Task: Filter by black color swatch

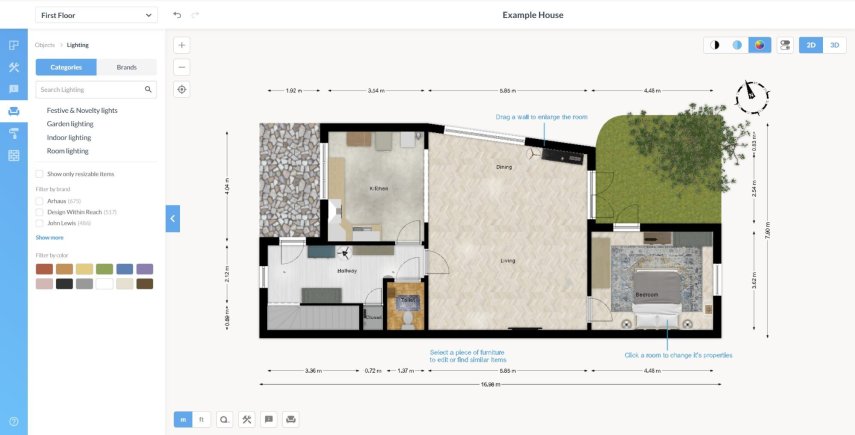Action: [64, 283]
